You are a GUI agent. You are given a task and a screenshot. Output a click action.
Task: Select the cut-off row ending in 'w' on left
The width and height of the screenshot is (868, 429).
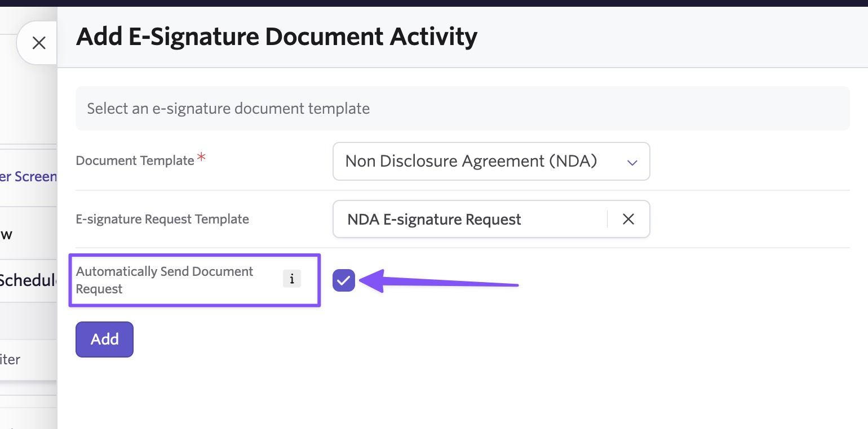pos(6,234)
